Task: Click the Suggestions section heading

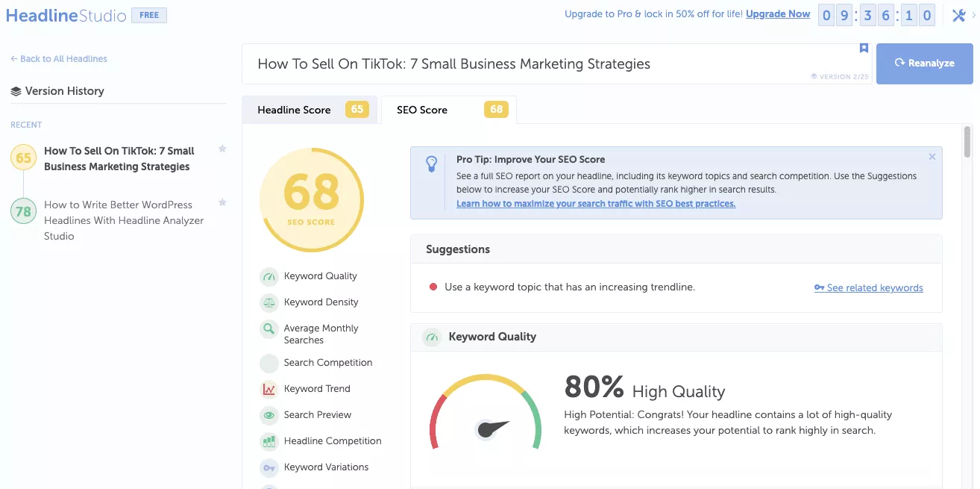Action: point(458,249)
